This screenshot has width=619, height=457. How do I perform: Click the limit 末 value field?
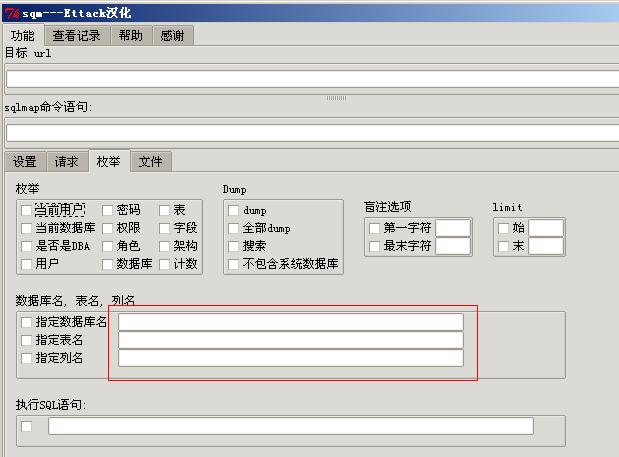pyautogui.click(x=546, y=246)
